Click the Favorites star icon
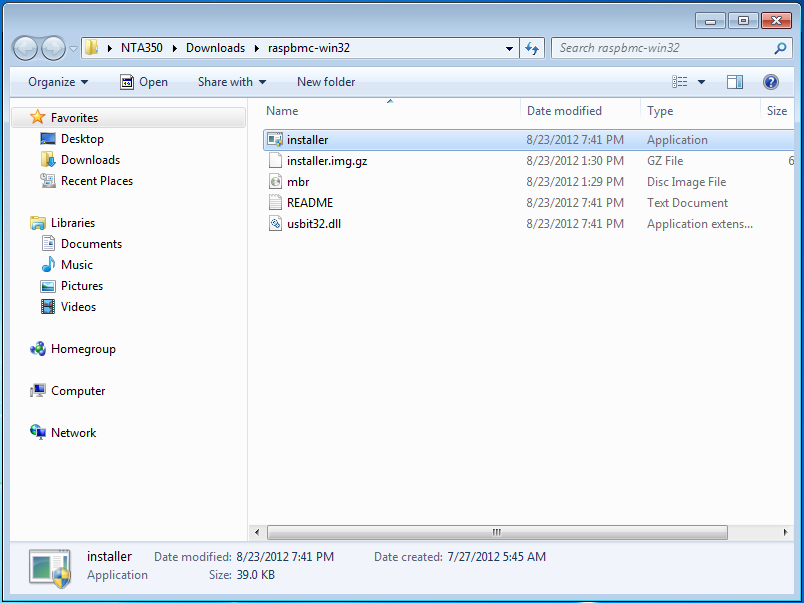 click(x=37, y=117)
